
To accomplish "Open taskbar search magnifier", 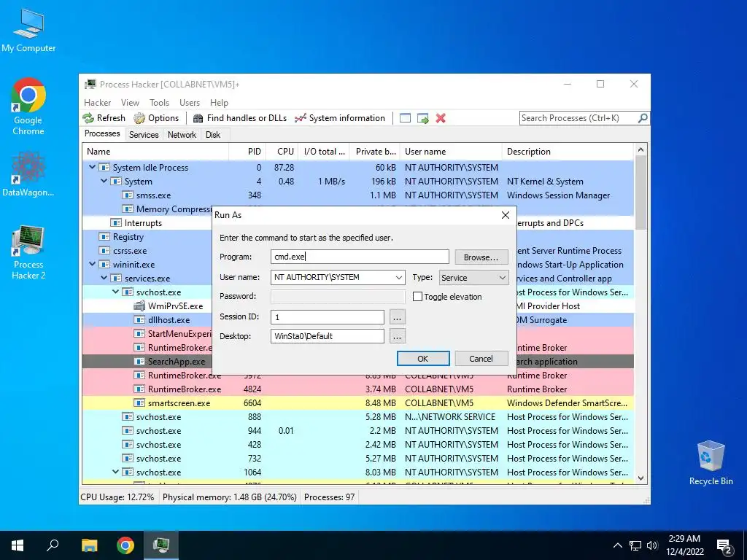I will (53, 545).
